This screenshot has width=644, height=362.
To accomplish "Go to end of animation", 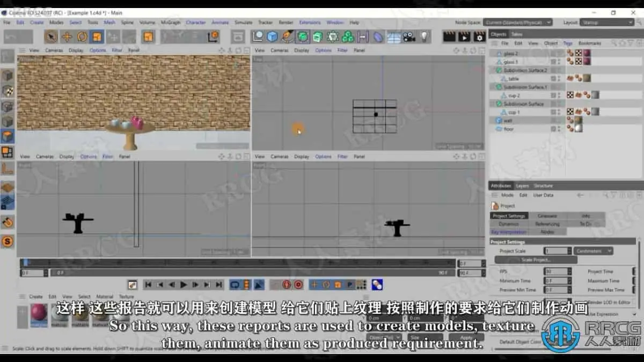I will tap(219, 285).
